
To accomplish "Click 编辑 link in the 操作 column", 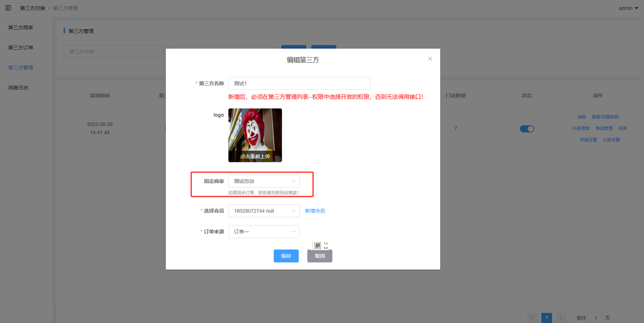I will (582, 117).
